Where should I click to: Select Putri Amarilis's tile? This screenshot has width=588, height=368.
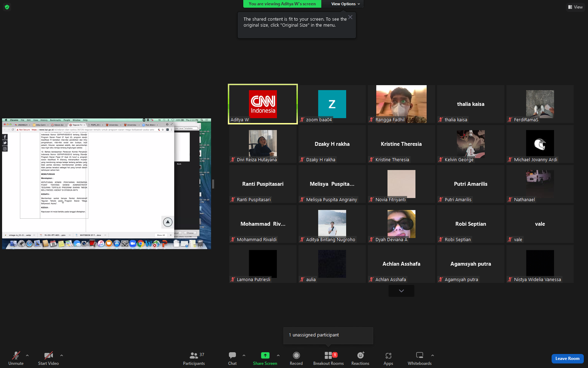click(x=471, y=184)
